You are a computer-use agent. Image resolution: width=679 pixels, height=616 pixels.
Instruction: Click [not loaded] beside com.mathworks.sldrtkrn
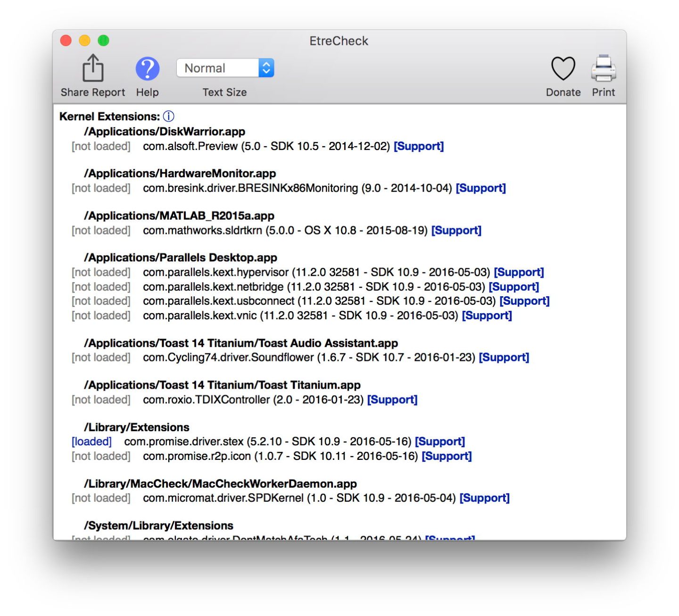click(101, 231)
